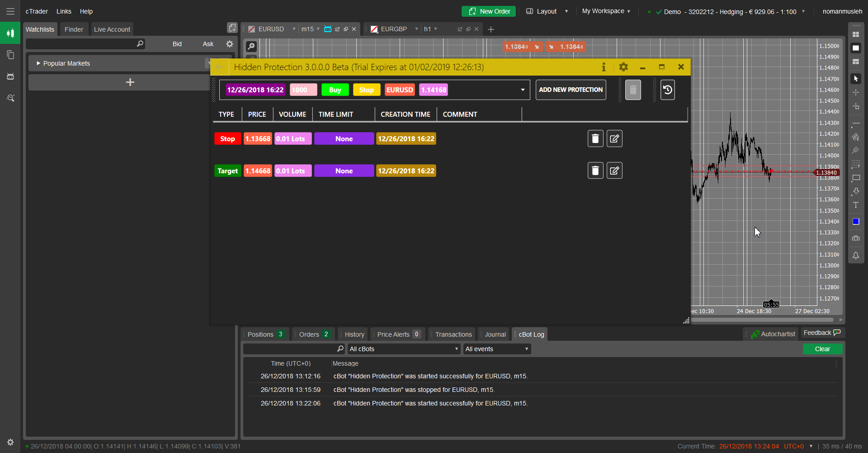Clear the cBot log
Viewport: 868px width, 453px height.
(x=822, y=349)
